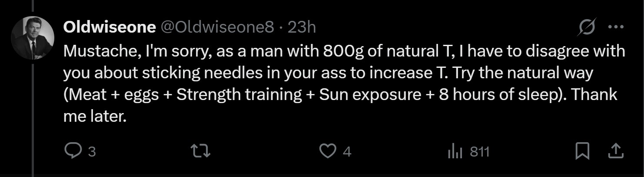Open the three-dot More options menu
Image resolution: width=644 pixels, height=177 pixels.
coord(616,27)
